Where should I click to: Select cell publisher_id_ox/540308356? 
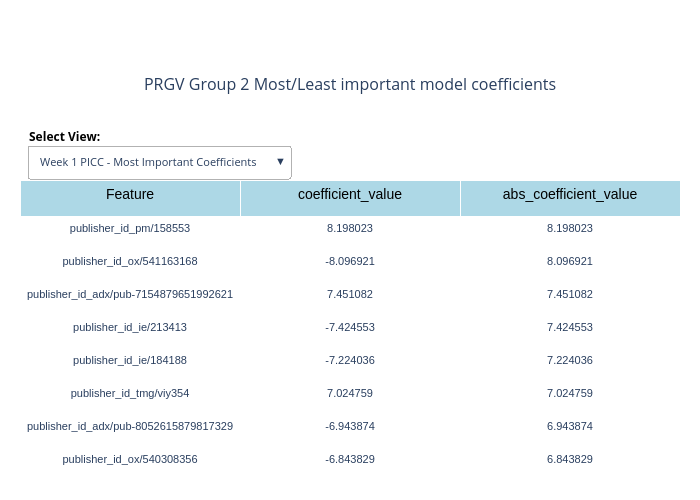click(130, 459)
